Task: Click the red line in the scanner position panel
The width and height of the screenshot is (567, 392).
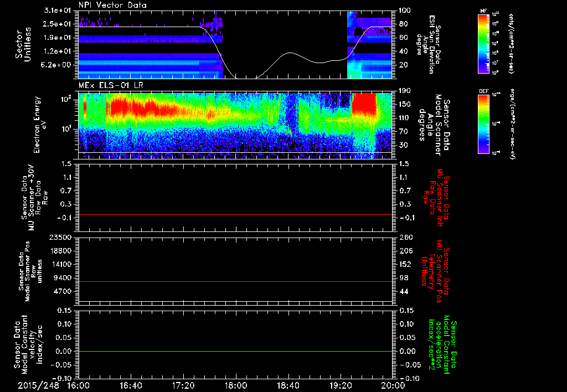Action: 235,281
